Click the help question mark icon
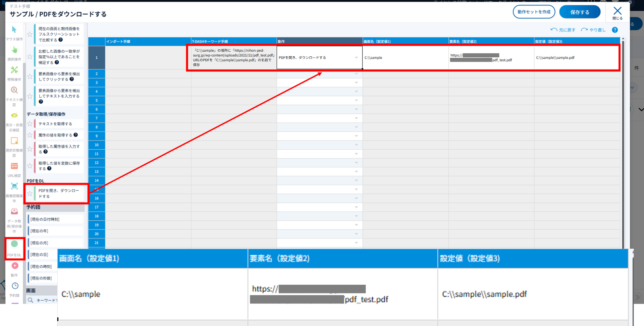 tap(615, 30)
